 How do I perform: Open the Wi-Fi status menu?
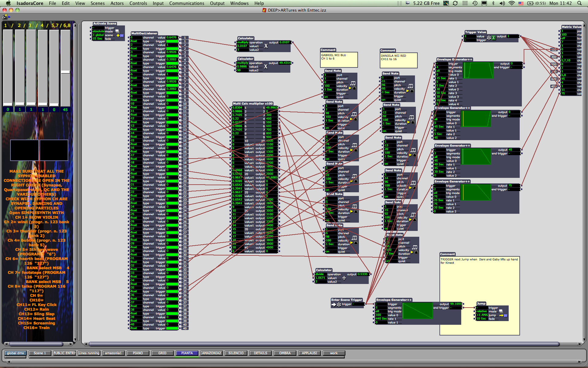click(512, 3)
